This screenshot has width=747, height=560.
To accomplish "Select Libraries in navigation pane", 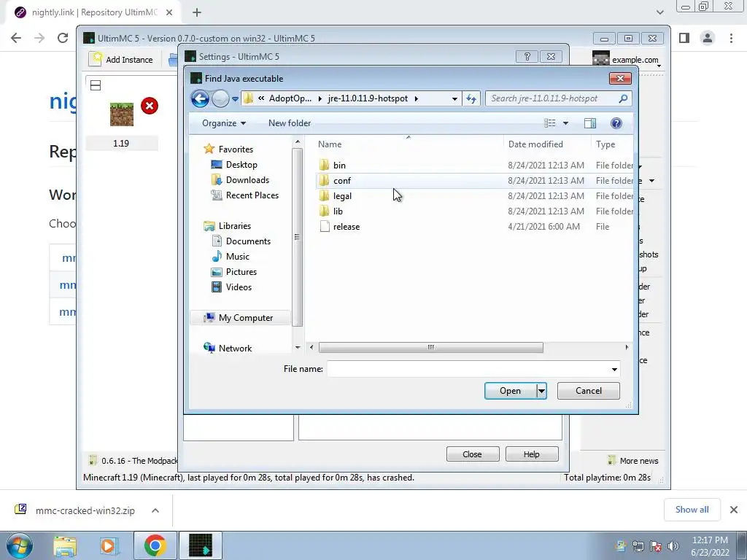I will click(228, 226).
